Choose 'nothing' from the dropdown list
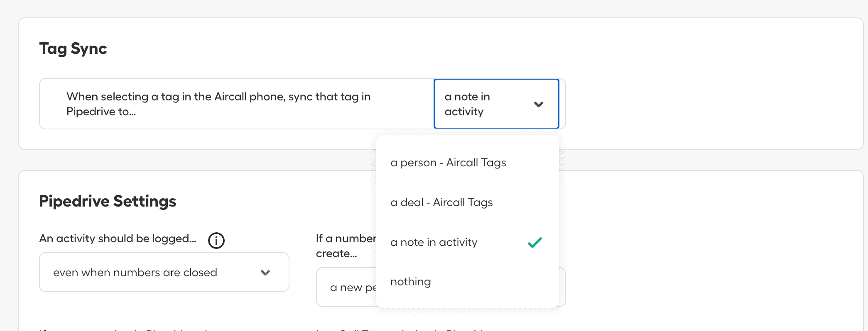This screenshot has width=868, height=331. coord(467,282)
